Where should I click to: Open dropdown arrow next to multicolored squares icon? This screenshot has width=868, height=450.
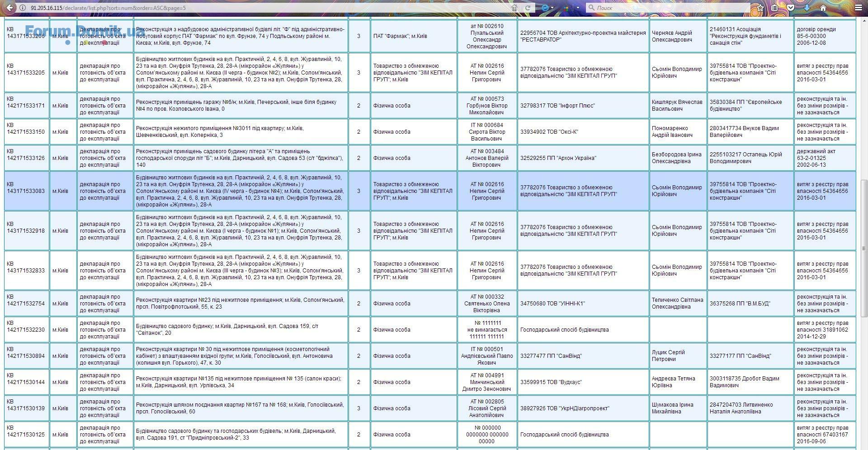tap(578, 8)
